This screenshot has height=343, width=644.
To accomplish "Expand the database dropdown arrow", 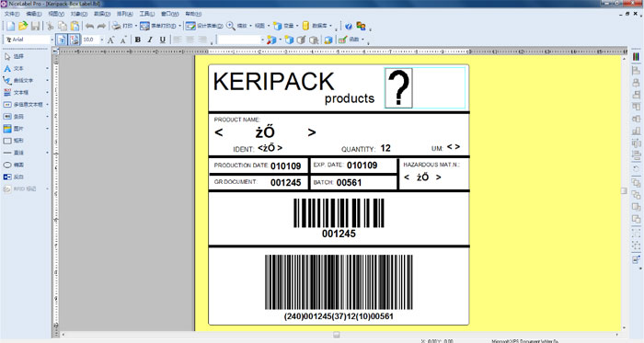I will coord(330,26).
